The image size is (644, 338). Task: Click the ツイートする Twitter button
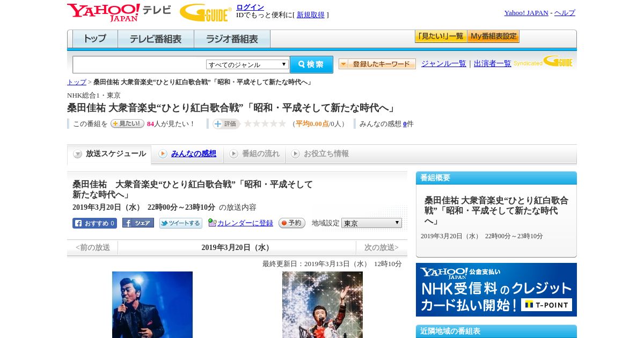(x=181, y=223)
